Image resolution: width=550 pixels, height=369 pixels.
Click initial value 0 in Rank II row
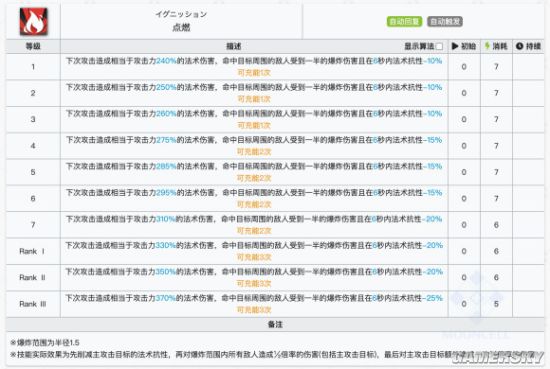tap(464, 277)
